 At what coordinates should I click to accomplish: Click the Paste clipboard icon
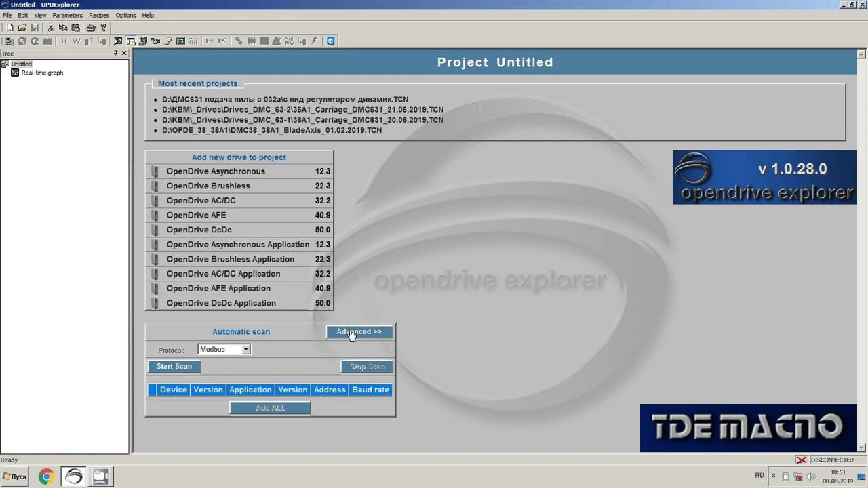tap(76, 28)
